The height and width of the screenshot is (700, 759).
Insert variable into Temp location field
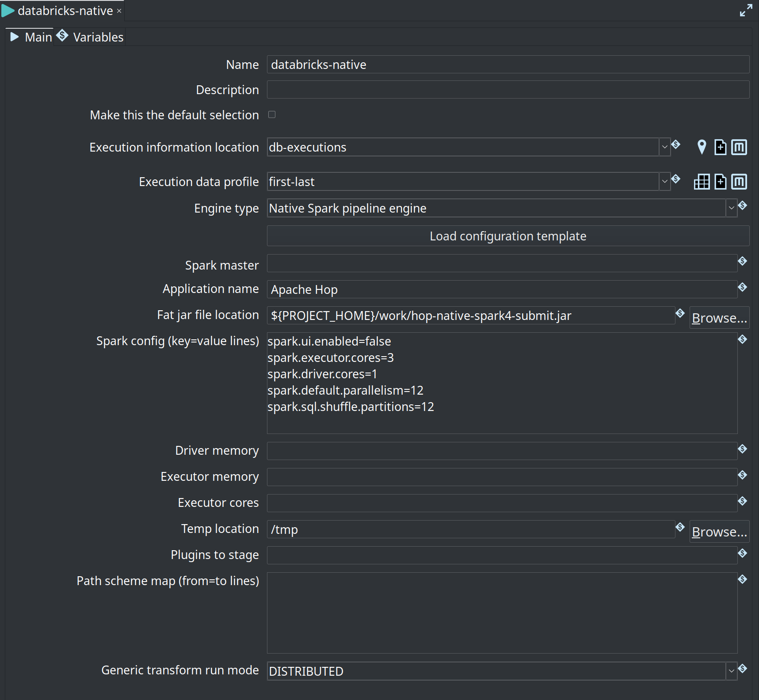[x=680, y=527]
